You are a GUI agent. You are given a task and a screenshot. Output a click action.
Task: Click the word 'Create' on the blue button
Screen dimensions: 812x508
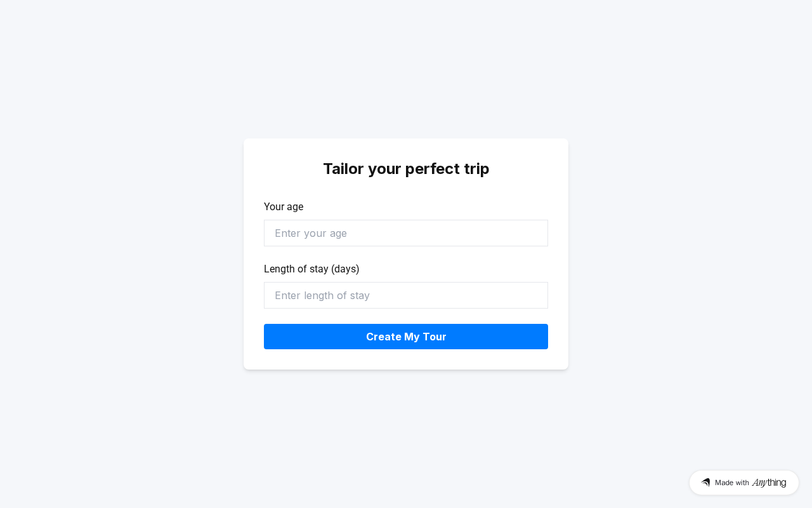(x=383, y=337)
